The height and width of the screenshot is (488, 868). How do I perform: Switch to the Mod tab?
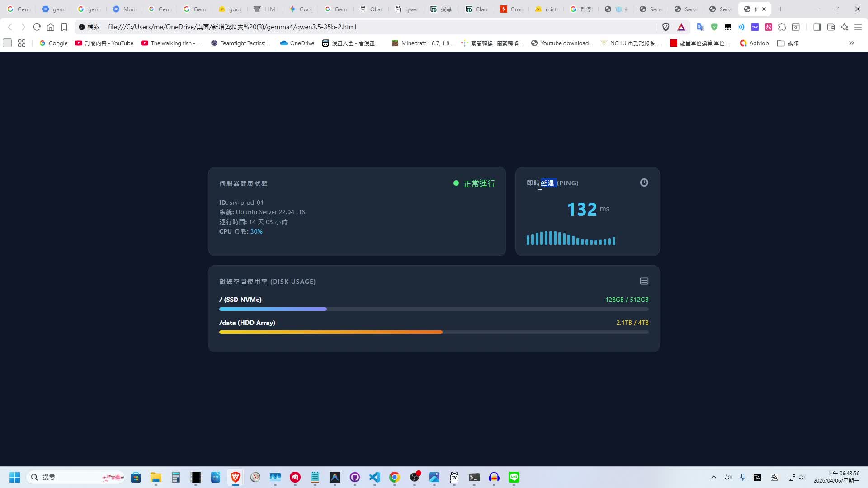tap(124, 9)
